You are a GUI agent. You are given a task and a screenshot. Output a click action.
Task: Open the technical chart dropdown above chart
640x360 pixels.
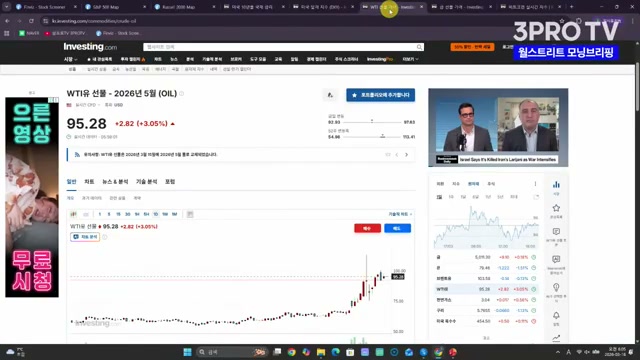click(x=400, y=214)
